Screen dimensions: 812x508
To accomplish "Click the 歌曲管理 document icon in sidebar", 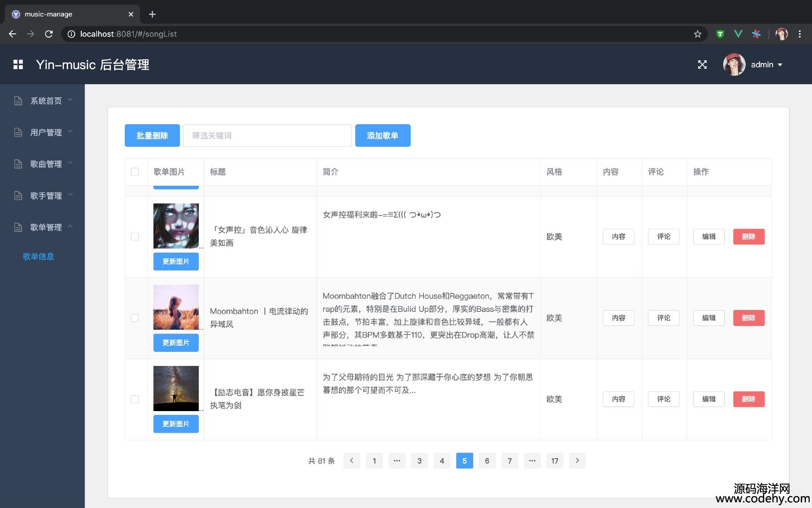I will coord(18,164).
